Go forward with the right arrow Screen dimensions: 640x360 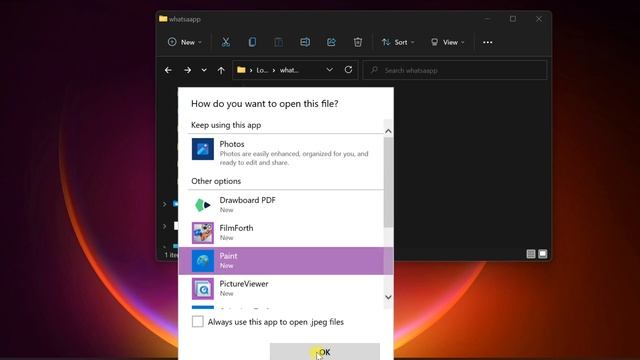187,70
